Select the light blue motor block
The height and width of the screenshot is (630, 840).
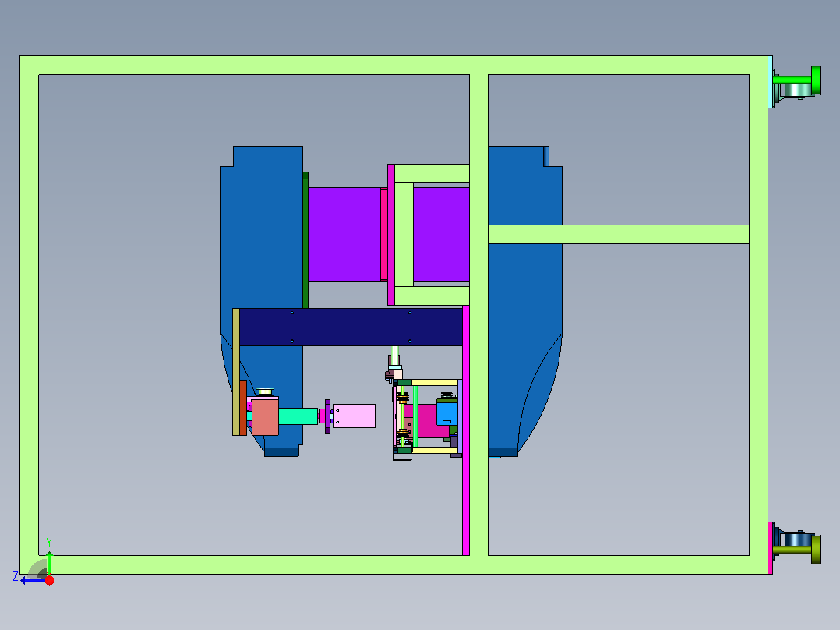tap(446, 412)
